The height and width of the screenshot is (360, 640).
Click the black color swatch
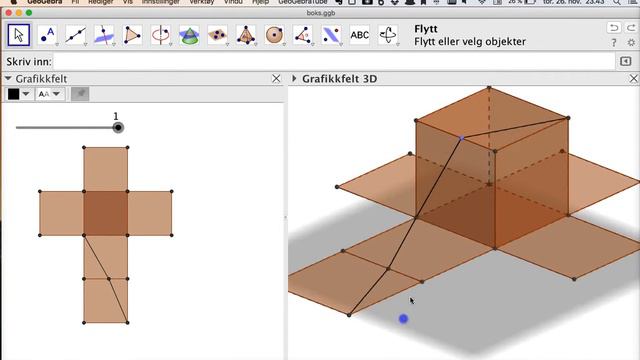[x=13, y=94]
